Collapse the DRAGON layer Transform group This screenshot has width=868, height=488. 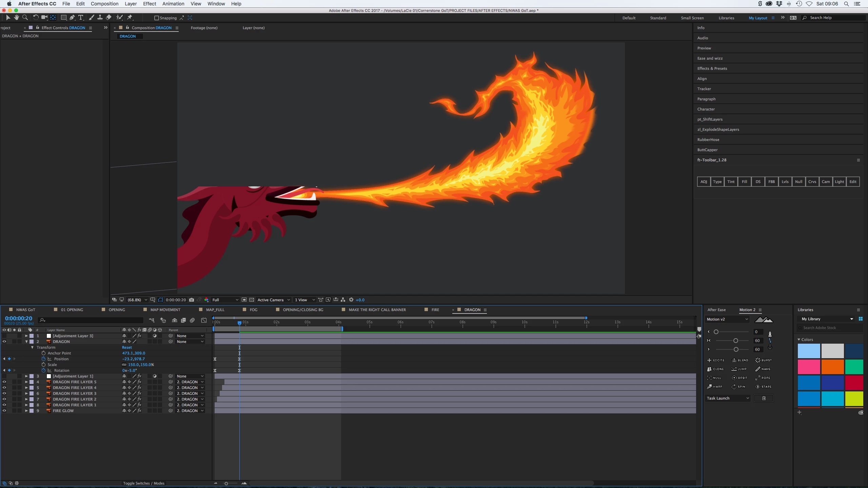click(32, 347)
